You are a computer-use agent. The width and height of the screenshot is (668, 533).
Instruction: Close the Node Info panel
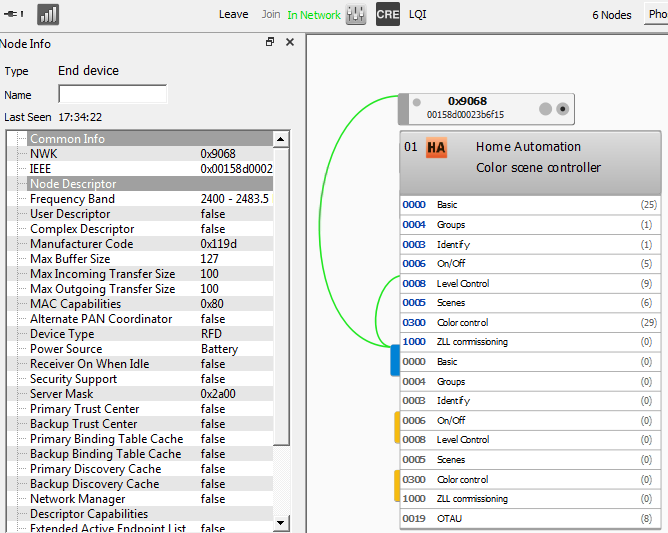[x=290, y=42]
